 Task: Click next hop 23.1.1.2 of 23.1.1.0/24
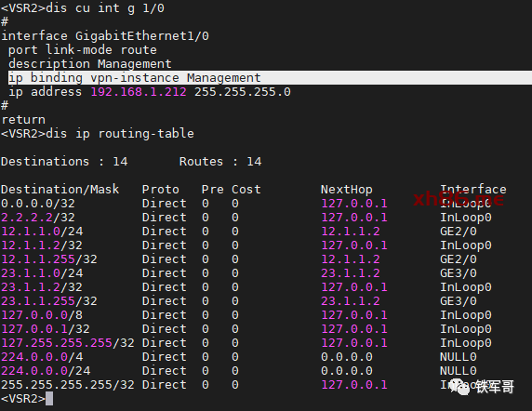click(x=350, y=273)
